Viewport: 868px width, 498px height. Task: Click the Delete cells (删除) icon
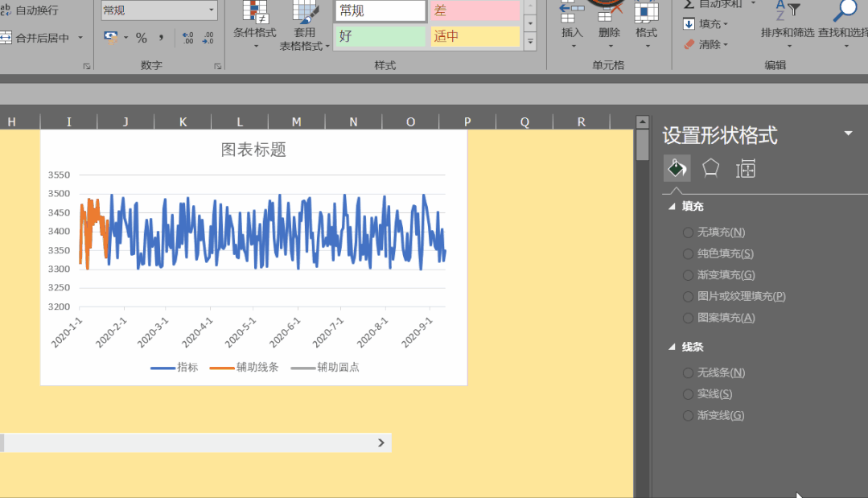coord(609,11)
